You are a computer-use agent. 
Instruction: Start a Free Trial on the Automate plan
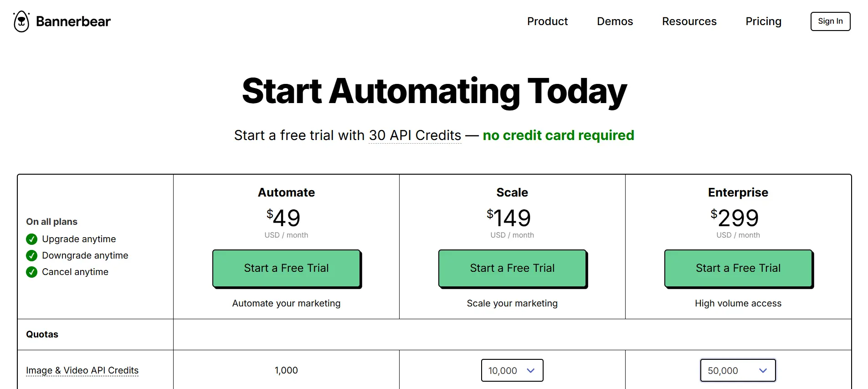(x=286, y=268)
